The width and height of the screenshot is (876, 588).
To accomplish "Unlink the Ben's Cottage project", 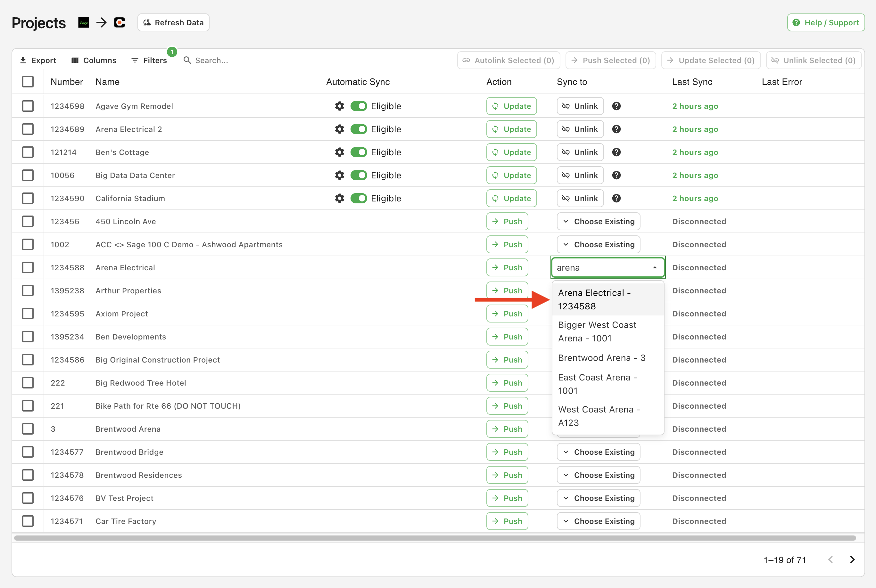I will point(580,152).
